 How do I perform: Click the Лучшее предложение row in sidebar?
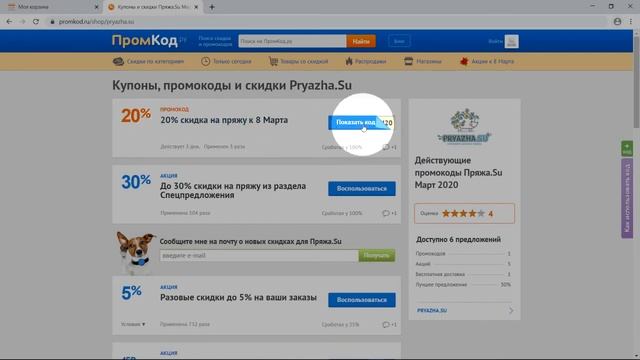pyautogui.click(x=463, y=284)
